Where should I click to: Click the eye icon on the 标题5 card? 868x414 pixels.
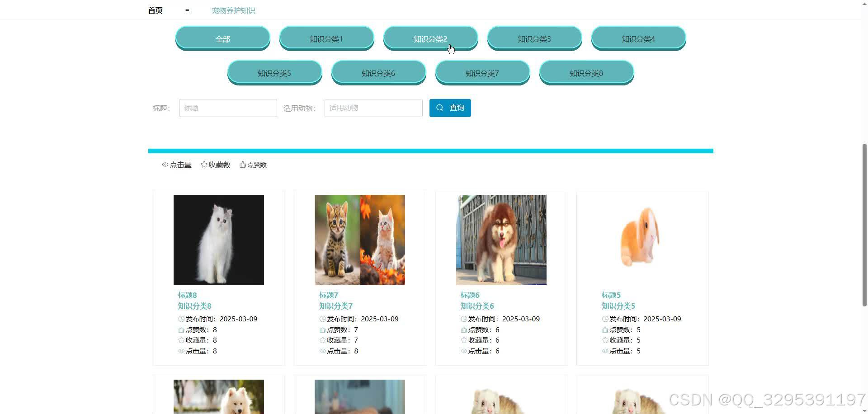[605, 351]
